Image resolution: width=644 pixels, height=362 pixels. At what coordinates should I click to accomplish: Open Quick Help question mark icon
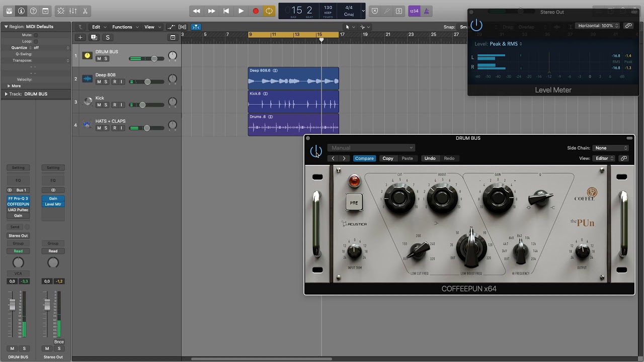33,11
